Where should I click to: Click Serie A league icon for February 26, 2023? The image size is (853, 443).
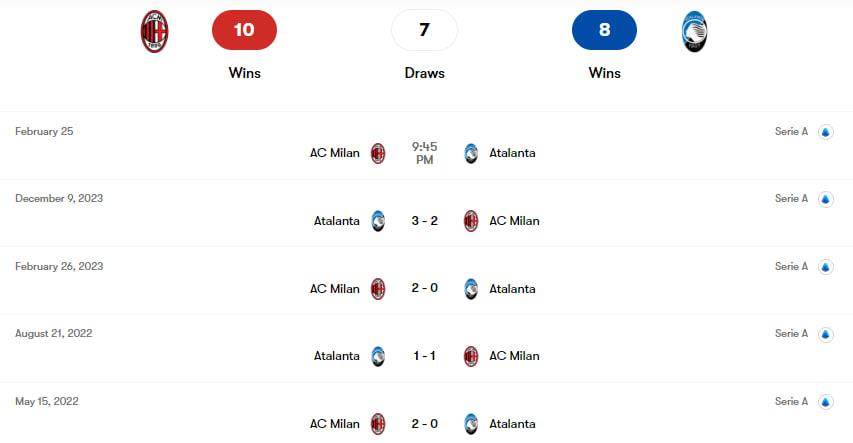pos(826,267)
